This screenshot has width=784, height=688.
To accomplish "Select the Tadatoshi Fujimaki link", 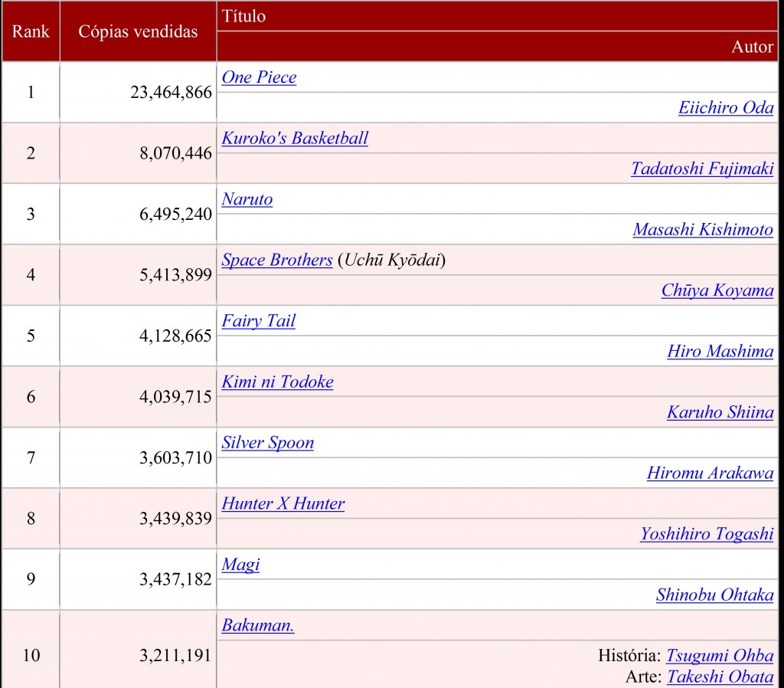I will coord(702,169).
